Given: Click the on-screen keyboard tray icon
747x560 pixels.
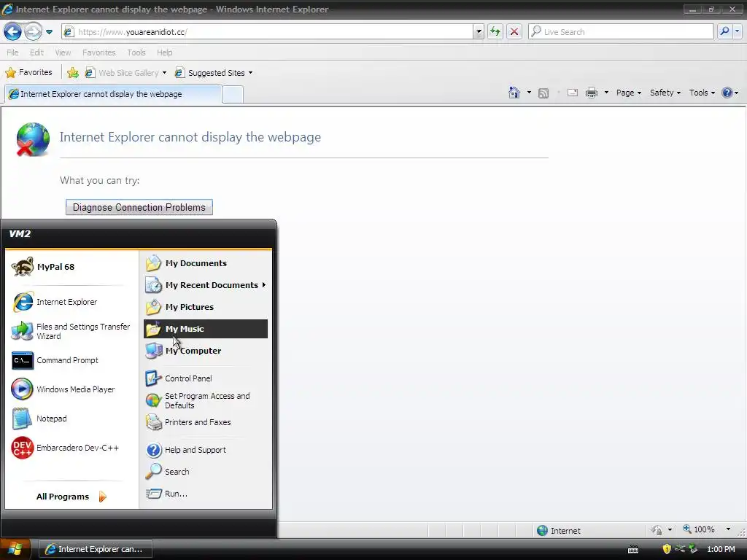Looking at the screenshot, I should point(633,550).
